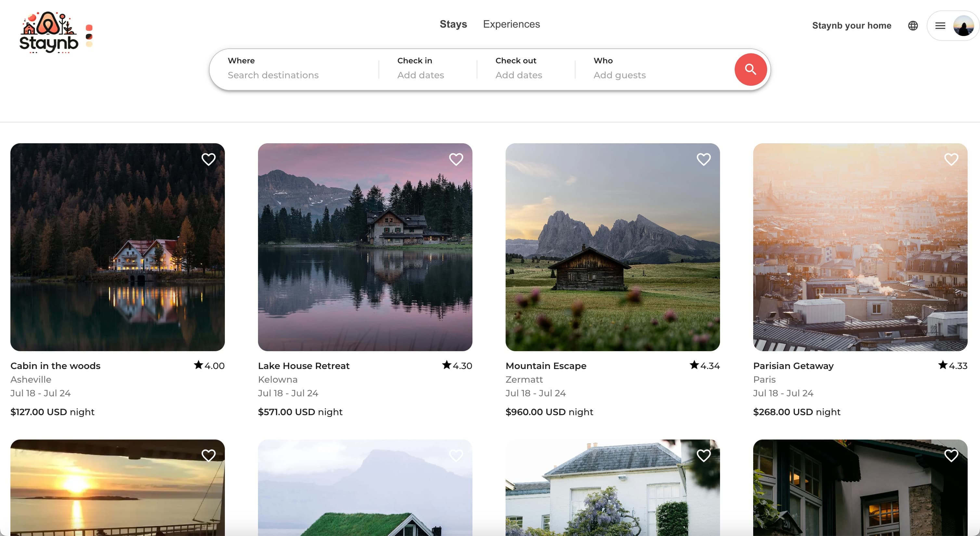980x536 pixels.
Task: Open Check in date picker
Action: (x=420, y=69)
